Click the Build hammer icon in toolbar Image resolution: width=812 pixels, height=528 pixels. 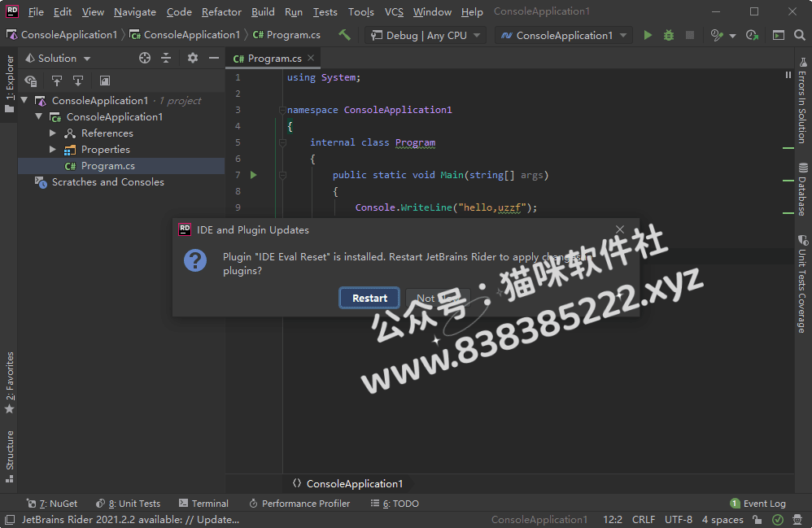(344, 35)
